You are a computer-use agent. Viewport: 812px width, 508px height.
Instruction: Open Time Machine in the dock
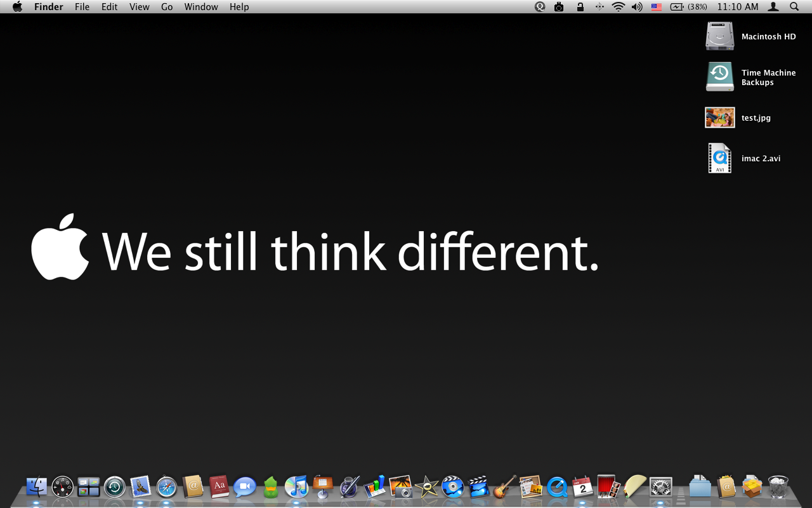(x=115, y=487)
